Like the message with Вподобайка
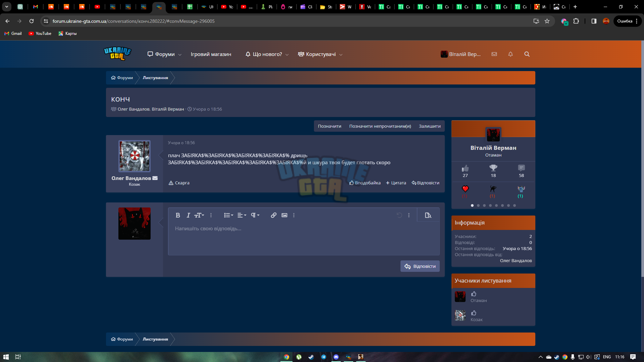The width and height of the screenshot is (644, 362). 365,183
